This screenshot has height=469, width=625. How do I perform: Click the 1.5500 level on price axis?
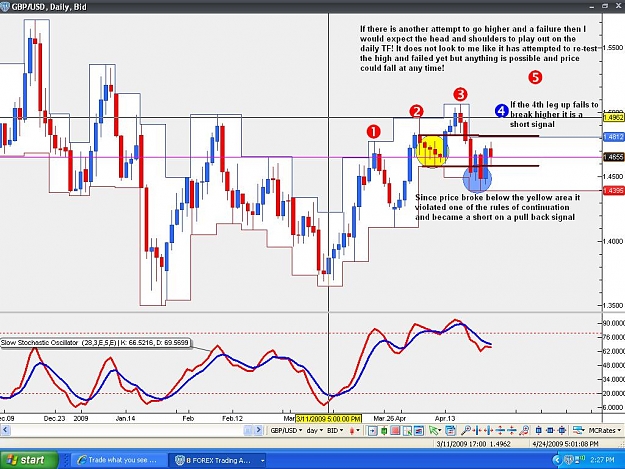pyautogui.click(x=614, y=47)
